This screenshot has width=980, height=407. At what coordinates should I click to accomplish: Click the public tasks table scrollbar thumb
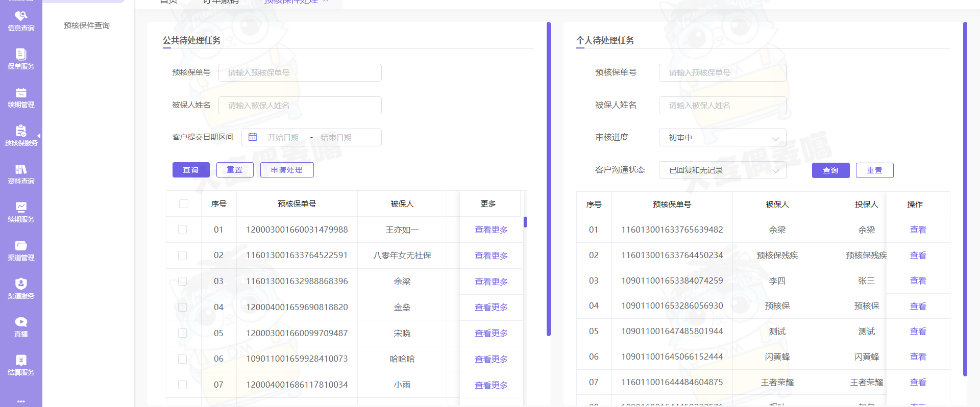coord(525,222)
